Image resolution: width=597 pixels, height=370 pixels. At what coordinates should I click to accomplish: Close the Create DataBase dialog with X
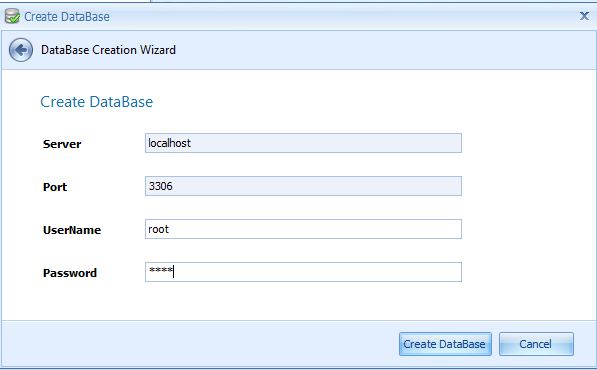pyautogui.click(x=584, y=16)
